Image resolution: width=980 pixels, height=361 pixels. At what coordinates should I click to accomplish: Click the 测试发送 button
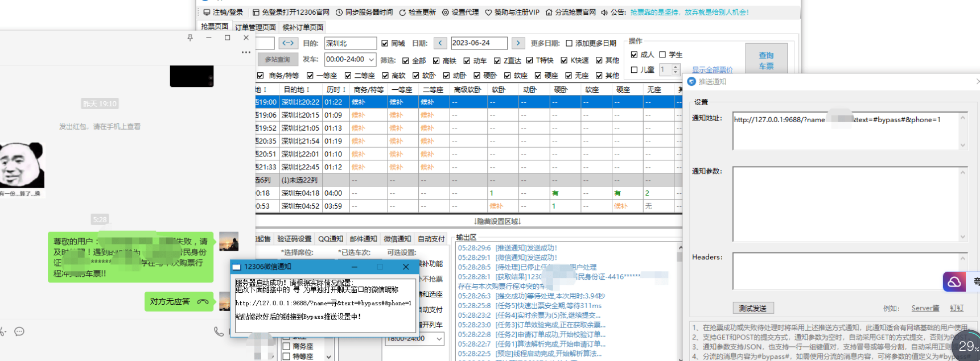[752, 308]
